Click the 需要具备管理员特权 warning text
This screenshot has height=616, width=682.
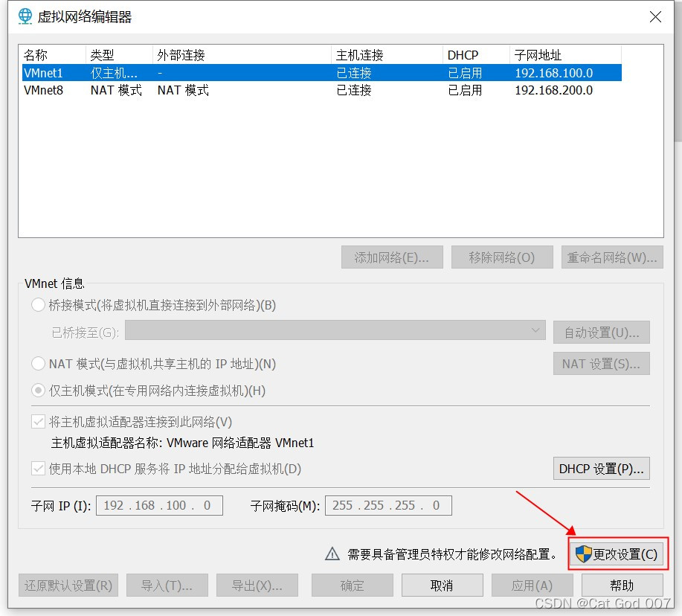452,554
